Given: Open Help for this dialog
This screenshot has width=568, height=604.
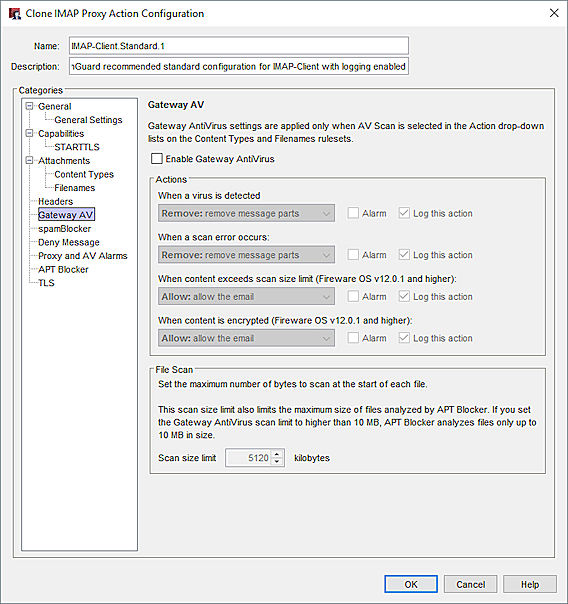Looking at the screenshot, I should pyautogui.click(x=530, y=584).
